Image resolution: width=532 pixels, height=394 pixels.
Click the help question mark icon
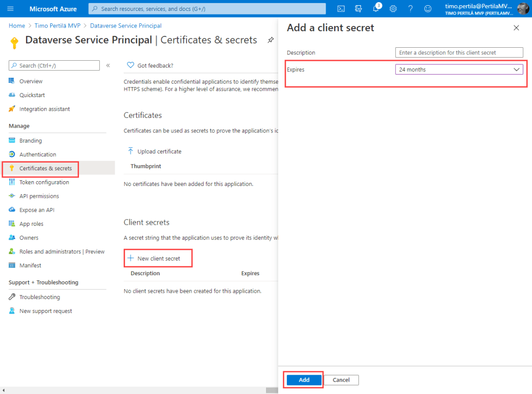point(410,9)
